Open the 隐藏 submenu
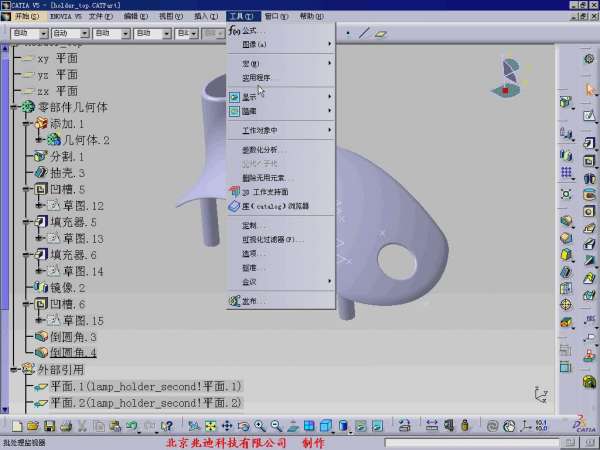600x450 pixels. point(281,111)
